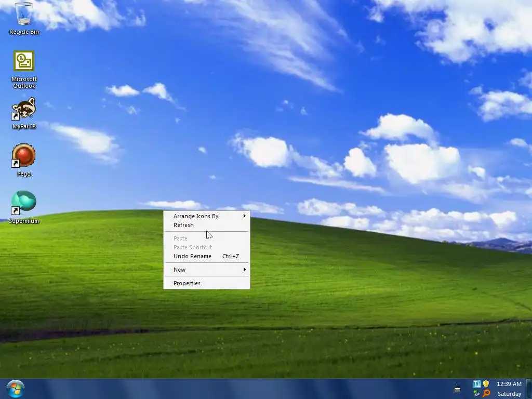Click the Safely Remove Hardware tray icon

coord(477,394)
